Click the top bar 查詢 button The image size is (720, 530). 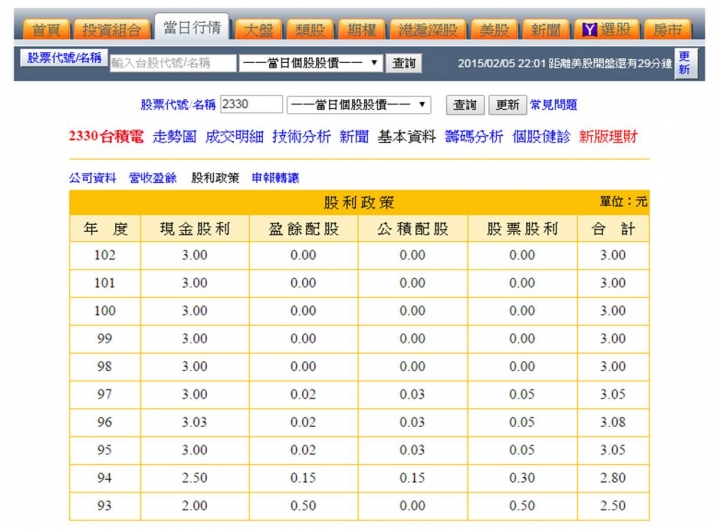click(404, 63)
